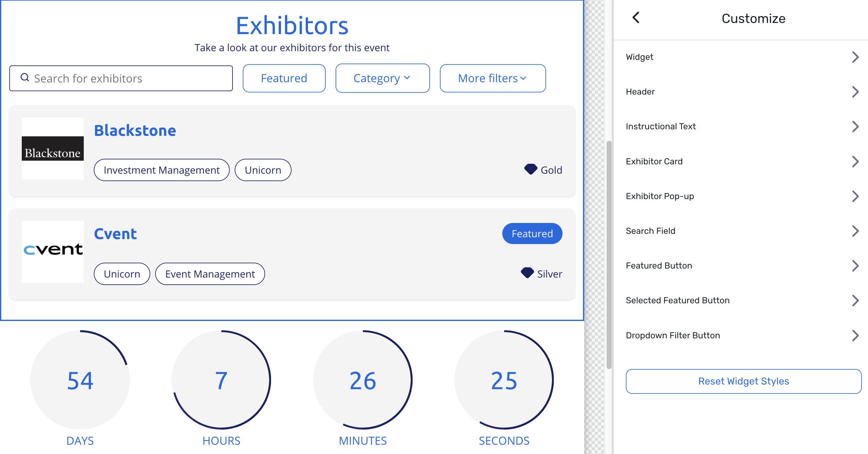The image size is (868, 454).
Task: Click the back arrow in Customize panel
Action: click(636, 17)
